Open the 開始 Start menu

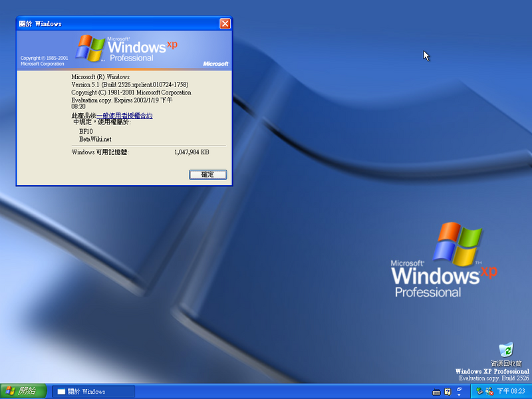tap(23, 392)
